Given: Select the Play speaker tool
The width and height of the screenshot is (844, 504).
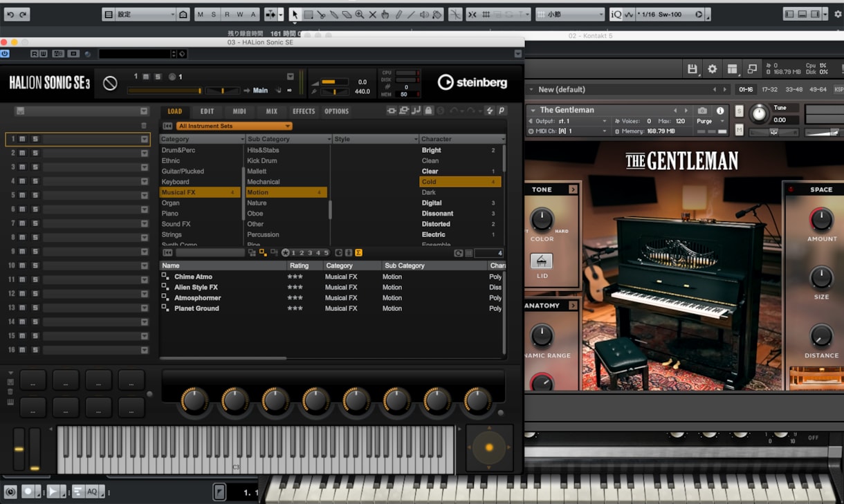Looking at the screenshot, I should (424, 15).
